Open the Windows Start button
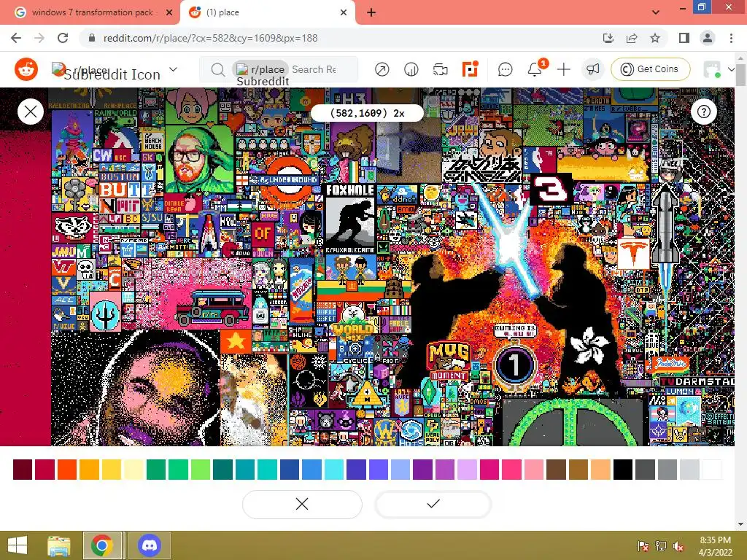747x560 pixels. click(18, 545)
